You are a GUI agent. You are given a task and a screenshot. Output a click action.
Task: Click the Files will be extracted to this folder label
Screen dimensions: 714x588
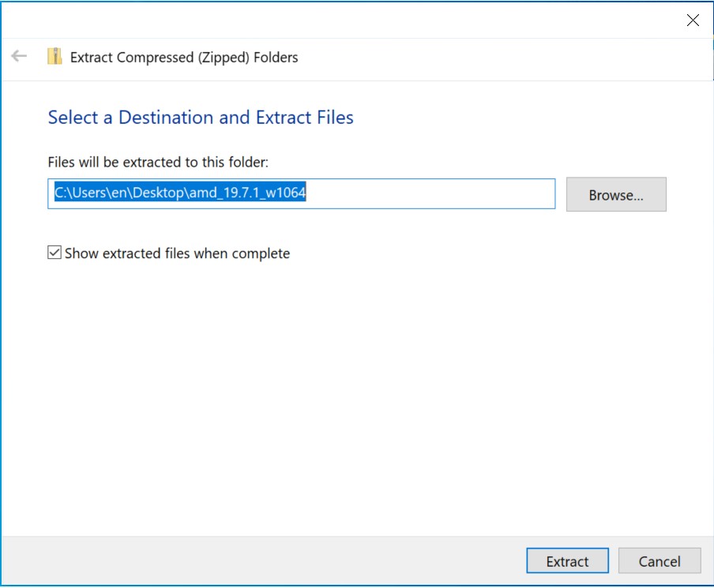tap(158, 162)
